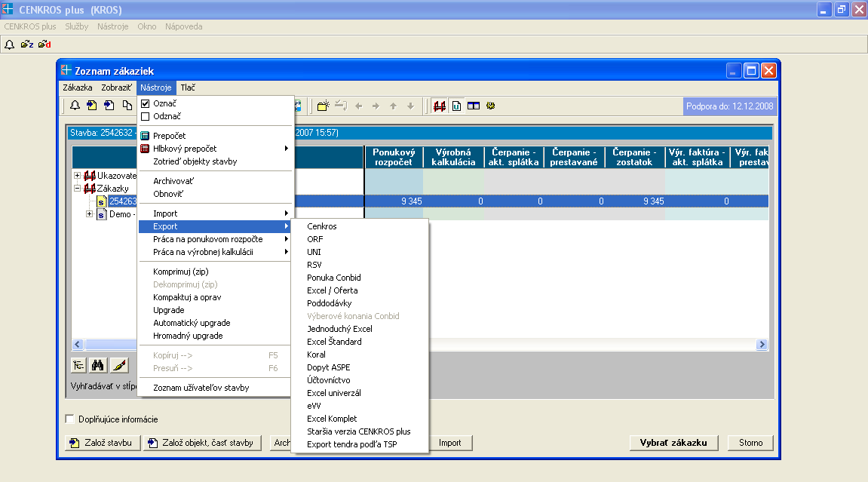Click the new folder with sparkle icon
This screenshot has width=868, height=482.
click(x=324, y=106)
